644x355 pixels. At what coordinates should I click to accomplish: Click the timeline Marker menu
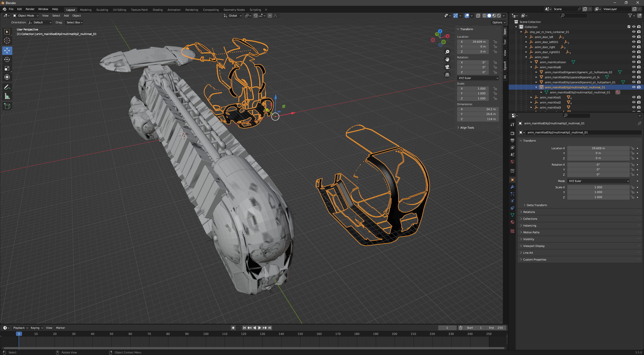60,328
